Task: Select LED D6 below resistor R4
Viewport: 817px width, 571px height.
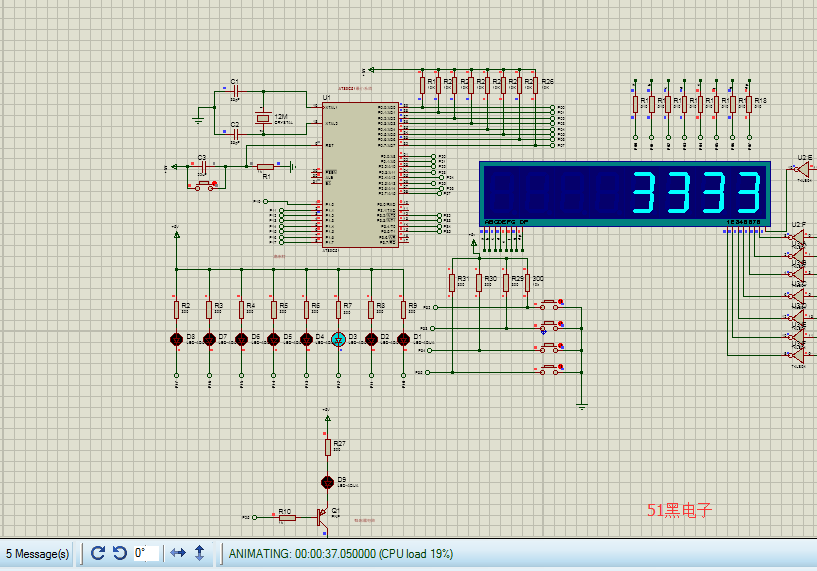Action: pyautogui.click(x=241, y=340)
